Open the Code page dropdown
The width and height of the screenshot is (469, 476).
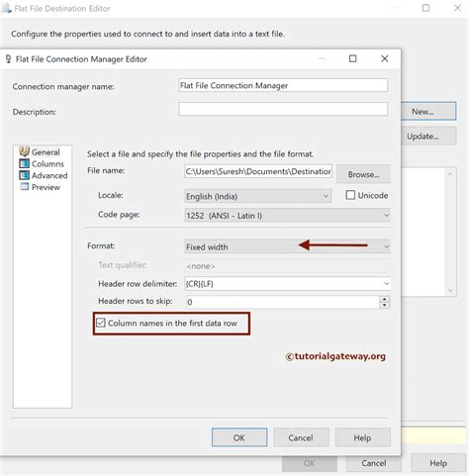[x=287, y=216]
